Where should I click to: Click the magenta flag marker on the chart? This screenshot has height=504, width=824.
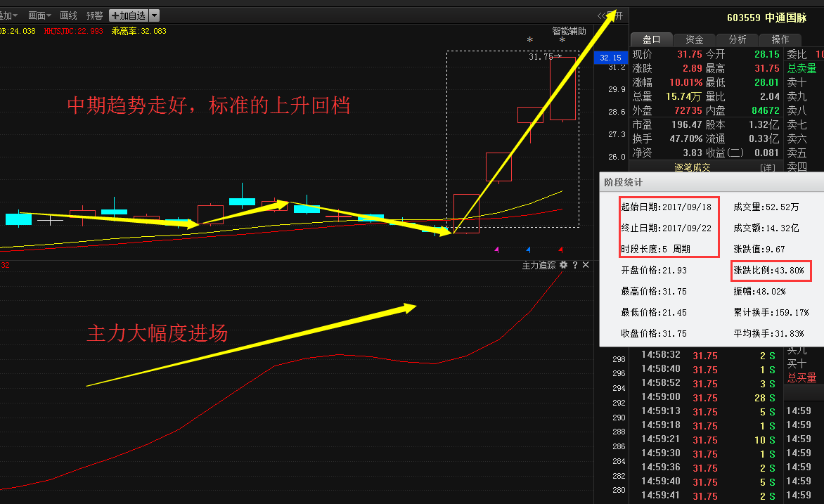click(x=496, y=250)
